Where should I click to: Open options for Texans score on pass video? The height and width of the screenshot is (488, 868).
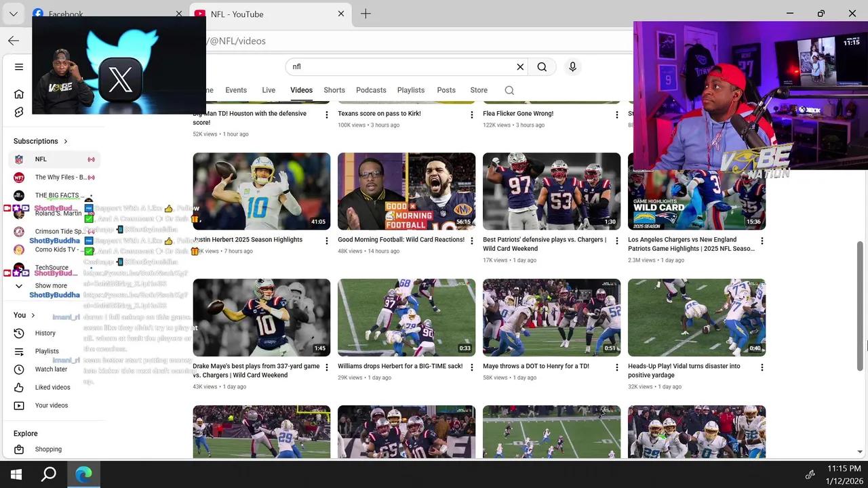click(472, 115)
